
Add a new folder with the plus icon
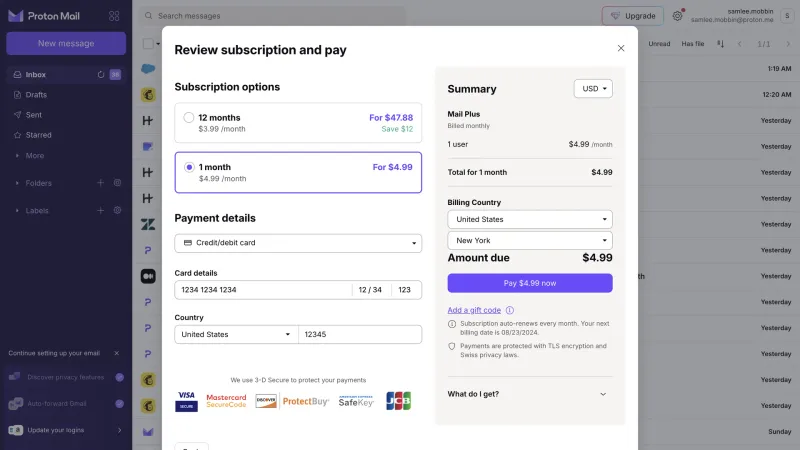coord(101,183)
